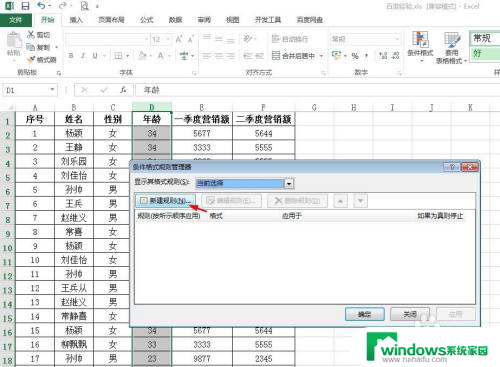Click the Insert Function fx icon
Viewport: 500px width, 367px height.
point(123,90)
